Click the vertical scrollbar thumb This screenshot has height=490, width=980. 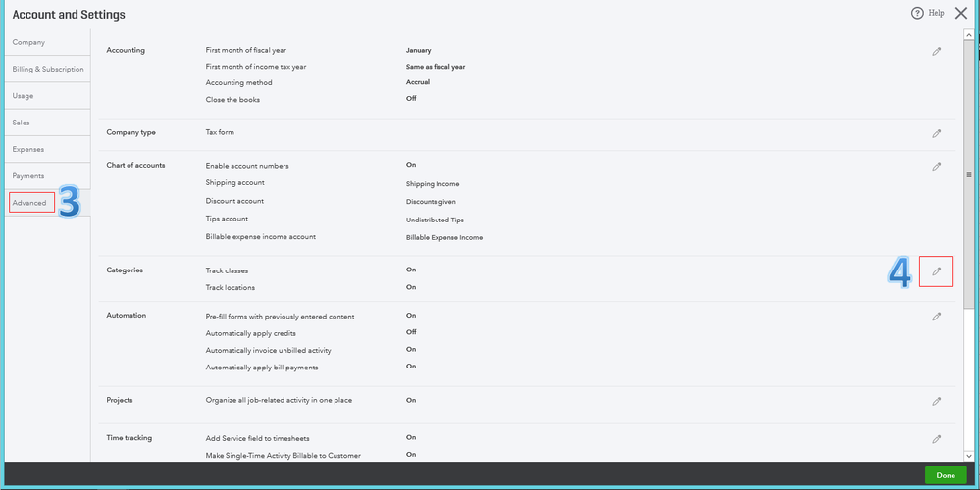pyautogui.click(x=969, y=174)
